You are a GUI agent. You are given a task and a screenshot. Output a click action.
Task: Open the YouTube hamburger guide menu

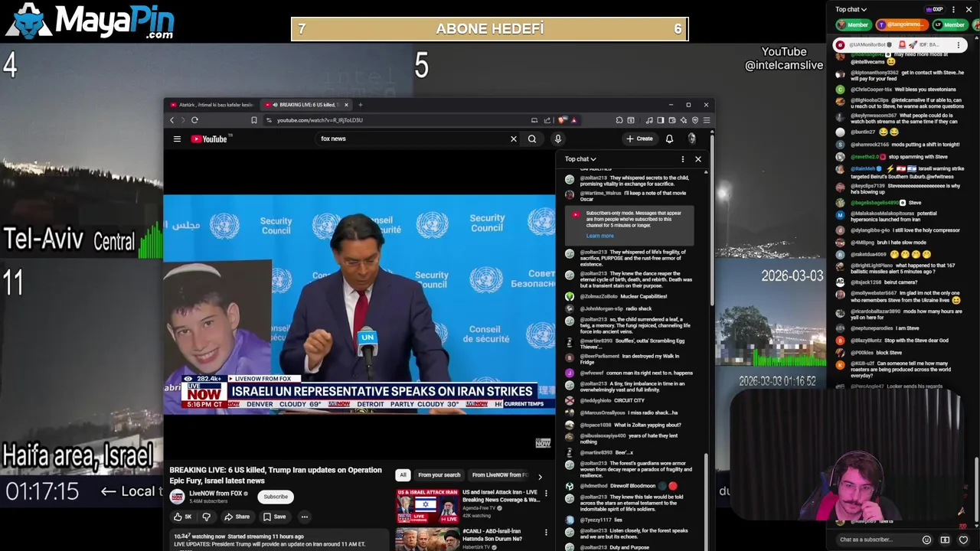(x=177, y=139)
